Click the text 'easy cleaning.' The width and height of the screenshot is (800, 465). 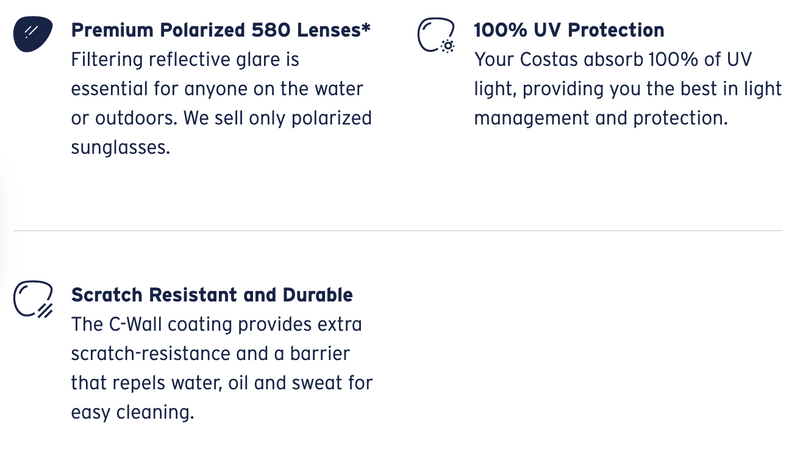(133, 412)
